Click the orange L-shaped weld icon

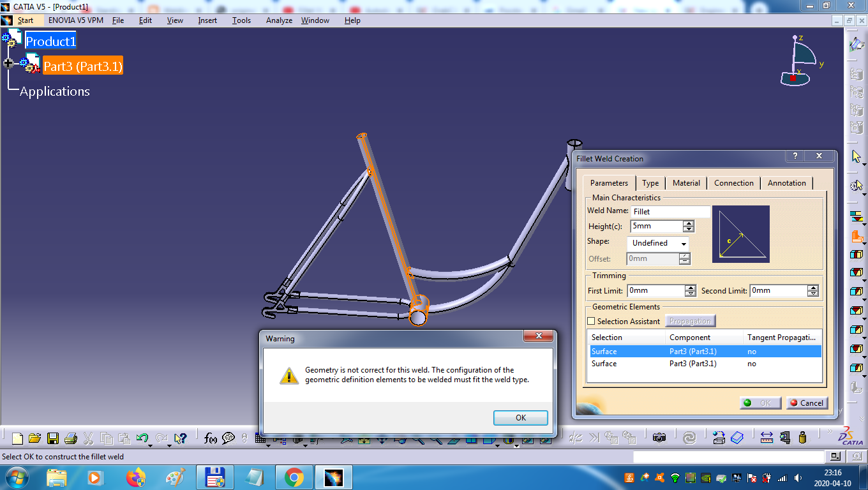coord(857,236)
